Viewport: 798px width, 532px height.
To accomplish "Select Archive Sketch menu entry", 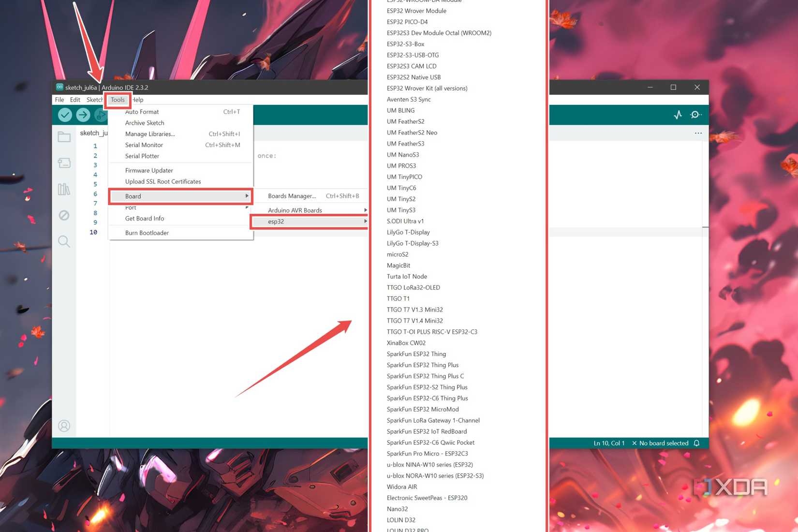I will (x=181, y=123).
